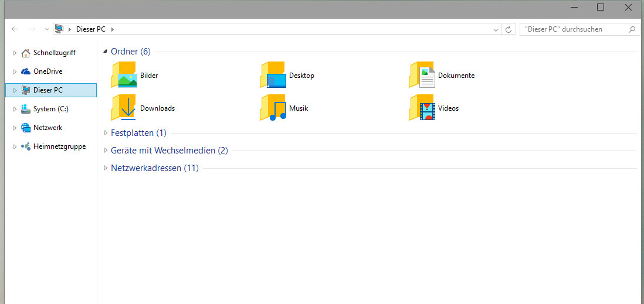Click the Desktop folder name
The width and height of the screenshot is (644, 304).
(x=301, y=76)
